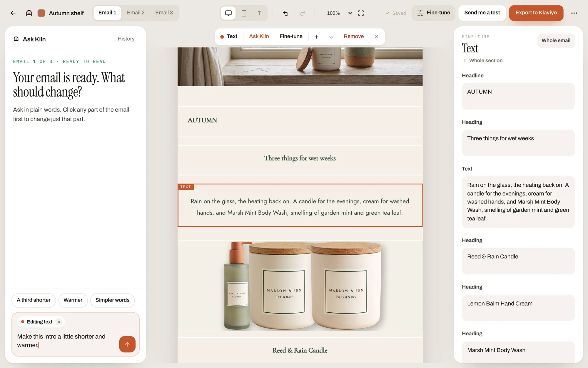Click Send me a test
The image size is (588, 368).
482,13
